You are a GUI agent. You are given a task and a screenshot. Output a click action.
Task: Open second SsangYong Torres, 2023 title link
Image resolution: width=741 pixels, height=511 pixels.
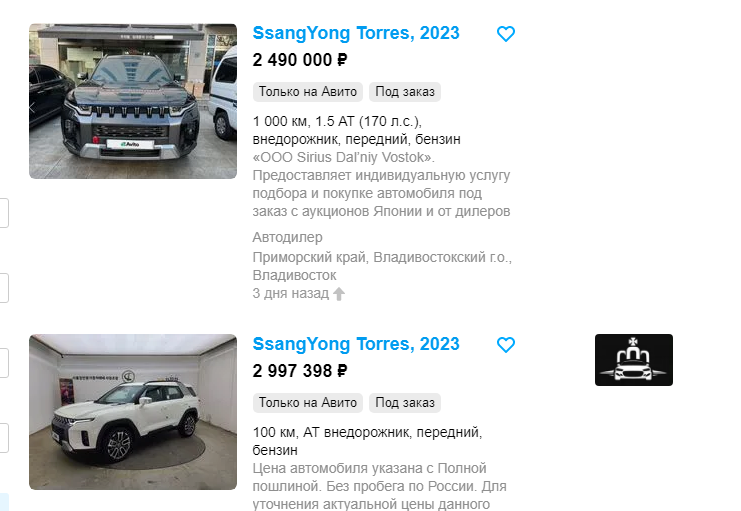point(356,344)
